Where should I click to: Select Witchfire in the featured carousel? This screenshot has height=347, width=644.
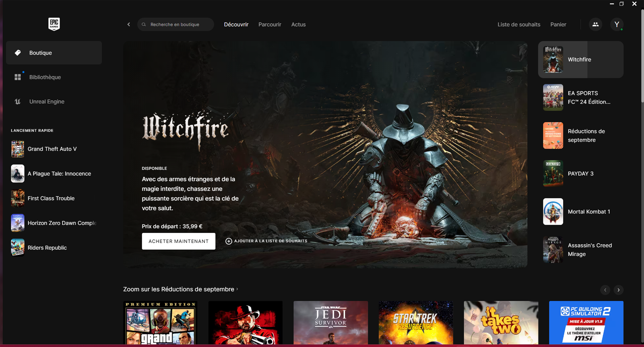(581, 60)
